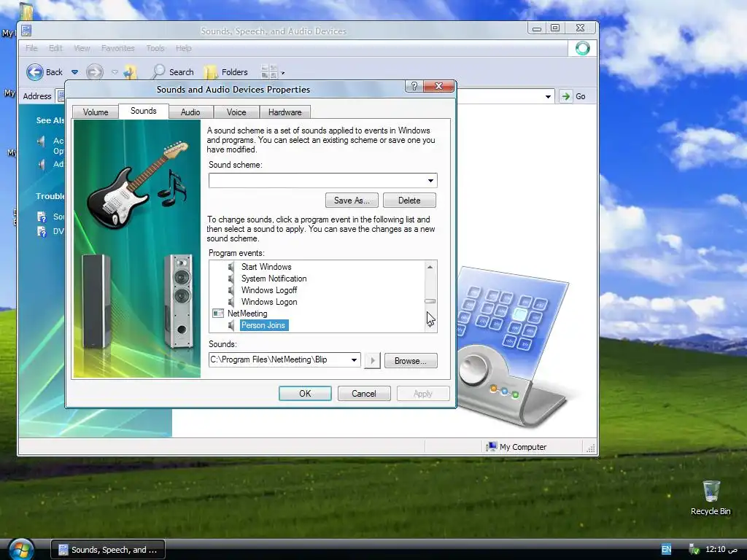Click the Program events scrollbar thumb
747x560 pixels.
tap(430, 301)
